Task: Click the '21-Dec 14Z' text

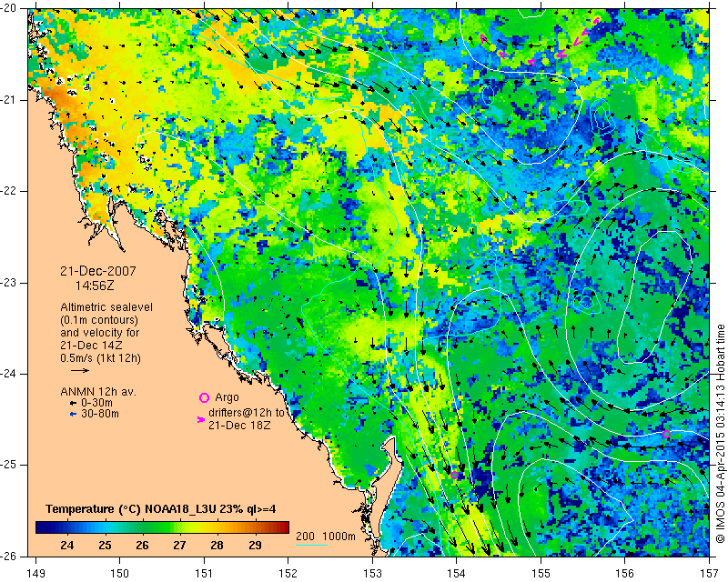Action: 90,346
